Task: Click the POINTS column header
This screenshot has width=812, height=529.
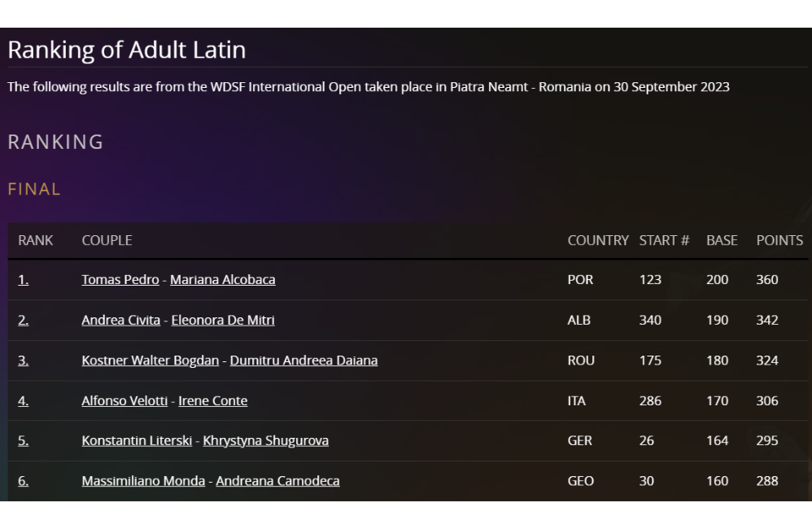Action: pyautogui.click(x=779, y=240)
